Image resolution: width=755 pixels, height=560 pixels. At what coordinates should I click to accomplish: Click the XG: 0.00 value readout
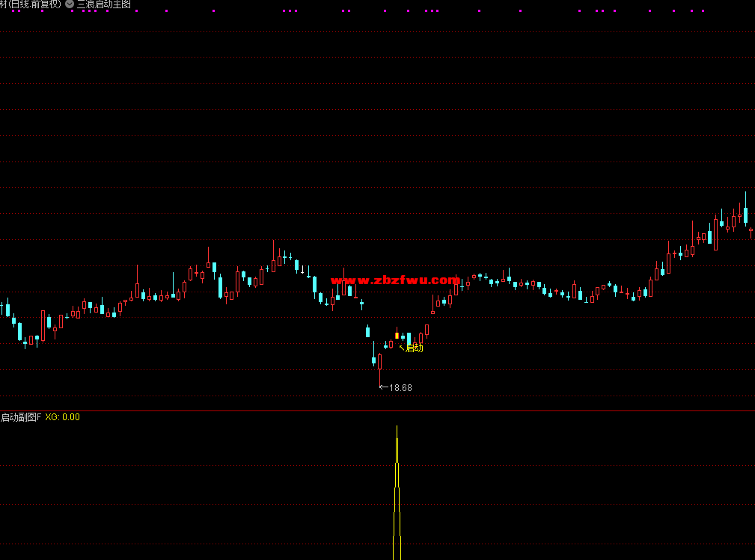[62, 417]
